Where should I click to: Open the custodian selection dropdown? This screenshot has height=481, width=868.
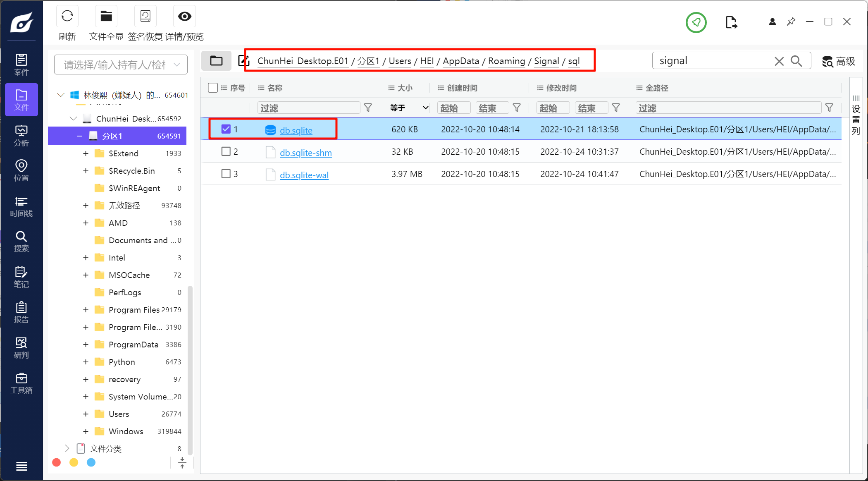pyautogui.click(x=121, y=65)
